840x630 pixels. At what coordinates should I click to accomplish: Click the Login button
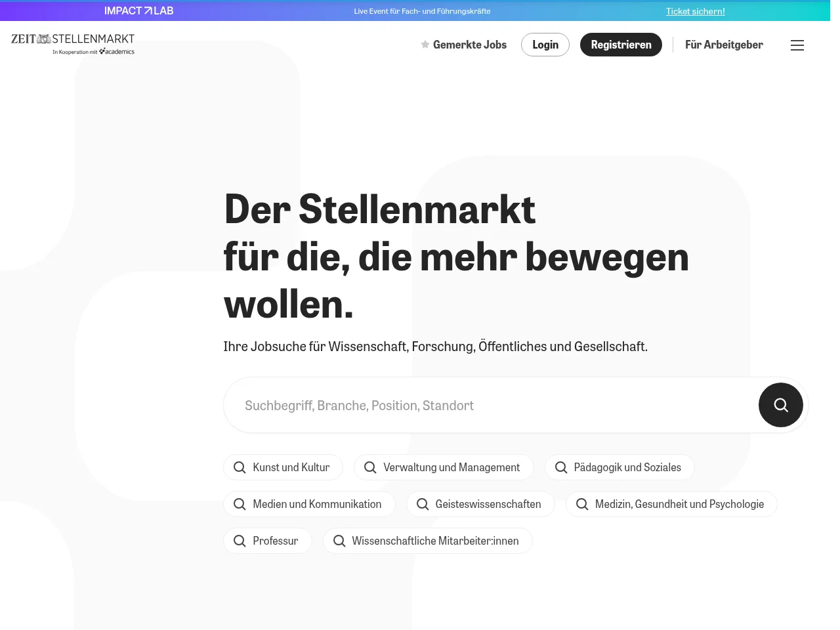point(545,45)
